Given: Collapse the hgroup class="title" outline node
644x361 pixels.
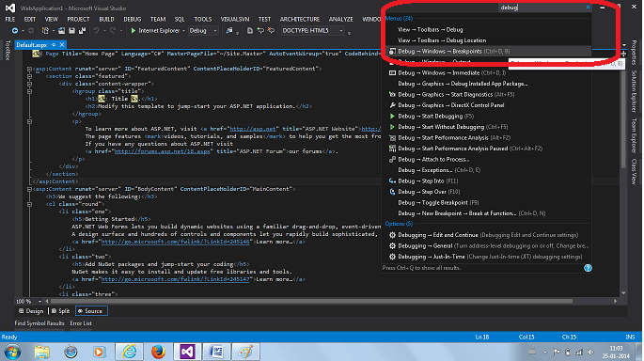Looking at the screenshot, I should tap(29, 91).
